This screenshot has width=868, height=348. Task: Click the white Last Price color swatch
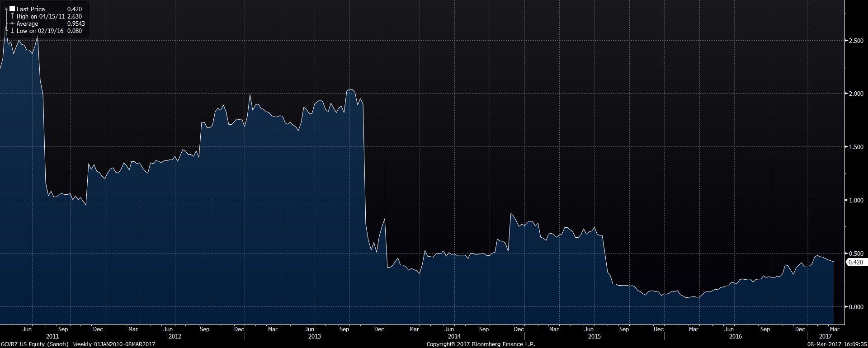coord(12,9)
